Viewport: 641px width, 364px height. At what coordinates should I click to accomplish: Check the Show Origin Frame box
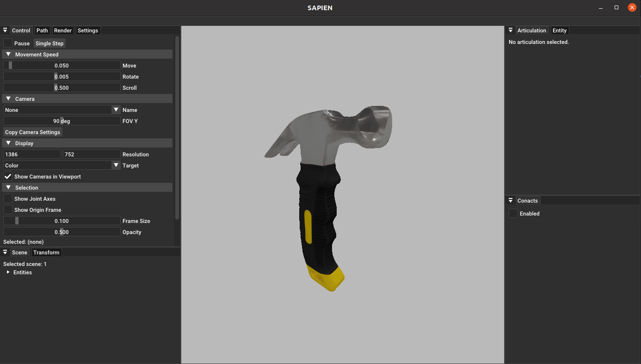tap(8, 210)
